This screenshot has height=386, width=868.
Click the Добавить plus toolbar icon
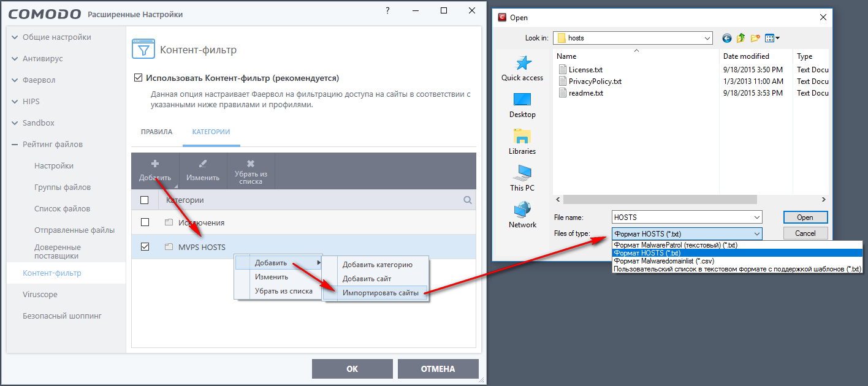click(155, 164)
